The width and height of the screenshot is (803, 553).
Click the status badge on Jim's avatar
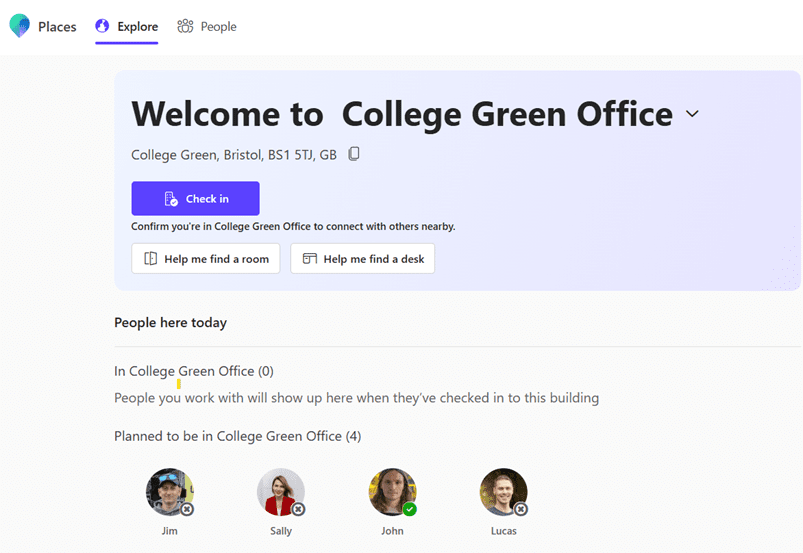point(187,509)
